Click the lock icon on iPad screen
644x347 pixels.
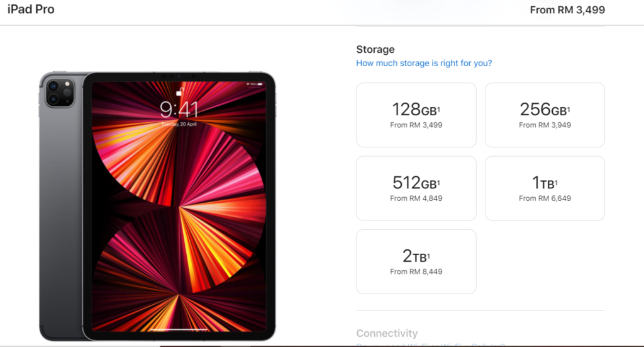[x=179, y=92]
